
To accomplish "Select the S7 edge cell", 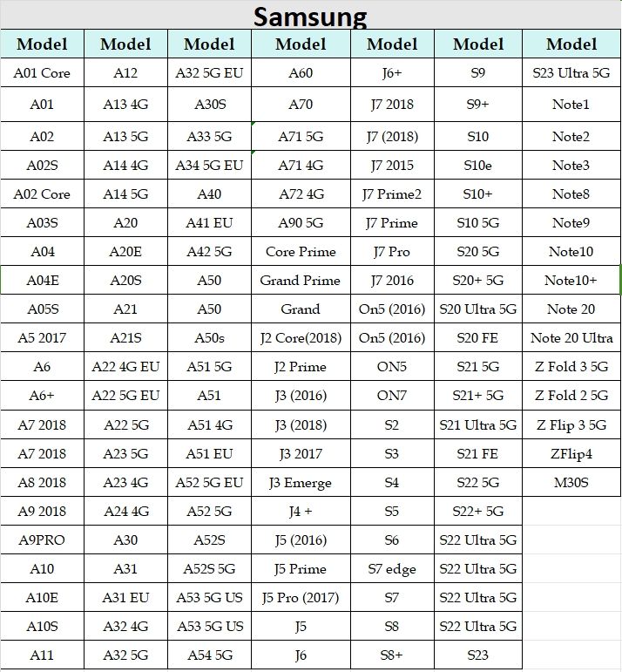I will [x=392, y=569].
